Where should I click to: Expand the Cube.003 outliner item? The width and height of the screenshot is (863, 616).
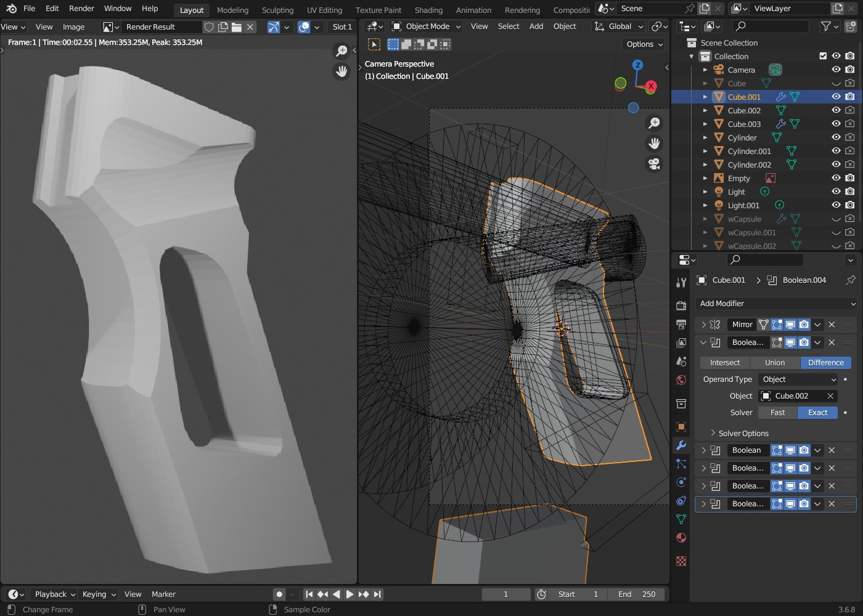click(x=705, y=124)
